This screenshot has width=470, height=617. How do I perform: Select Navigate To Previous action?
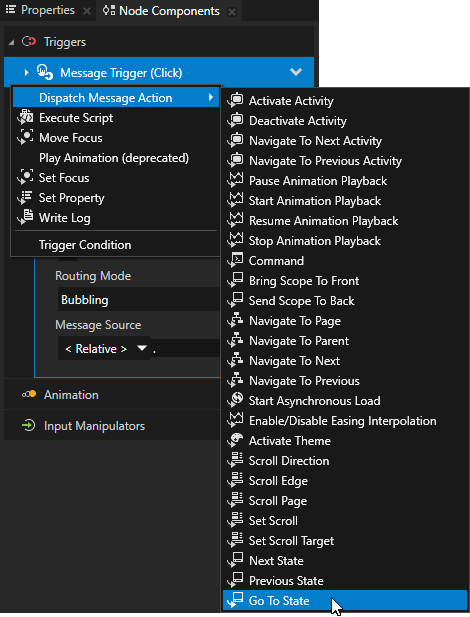344,381
